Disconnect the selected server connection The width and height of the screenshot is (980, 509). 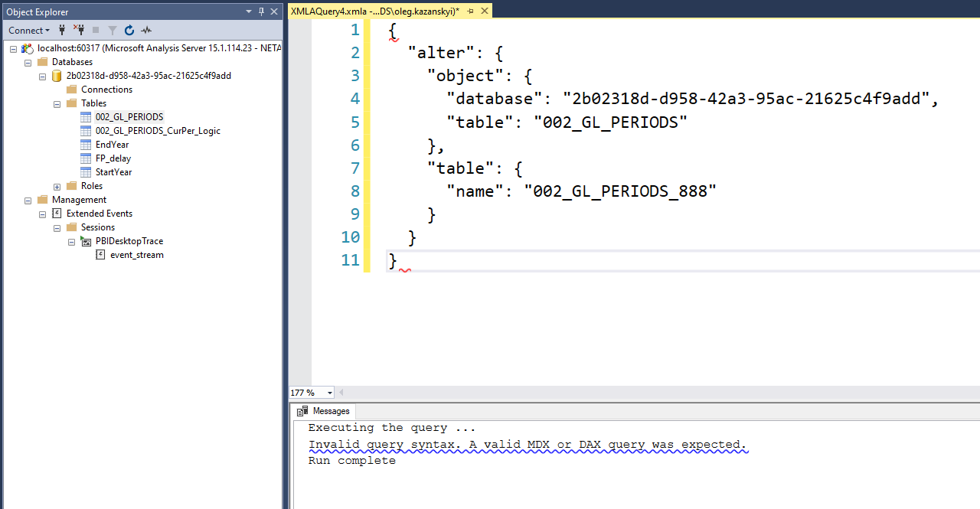79,30
